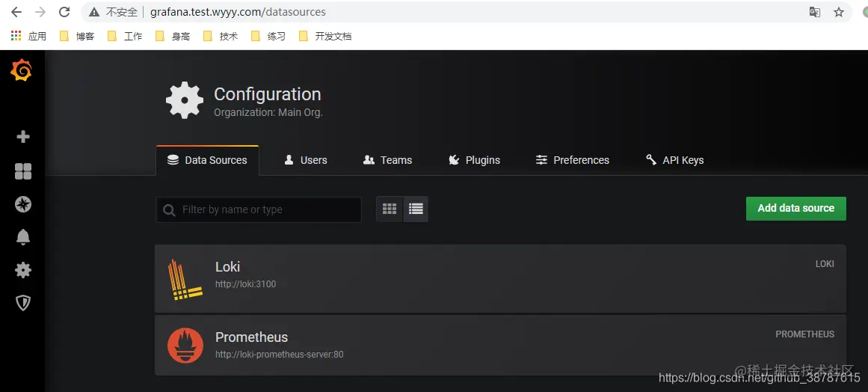Open the 技术 bookmark folder

221,36
